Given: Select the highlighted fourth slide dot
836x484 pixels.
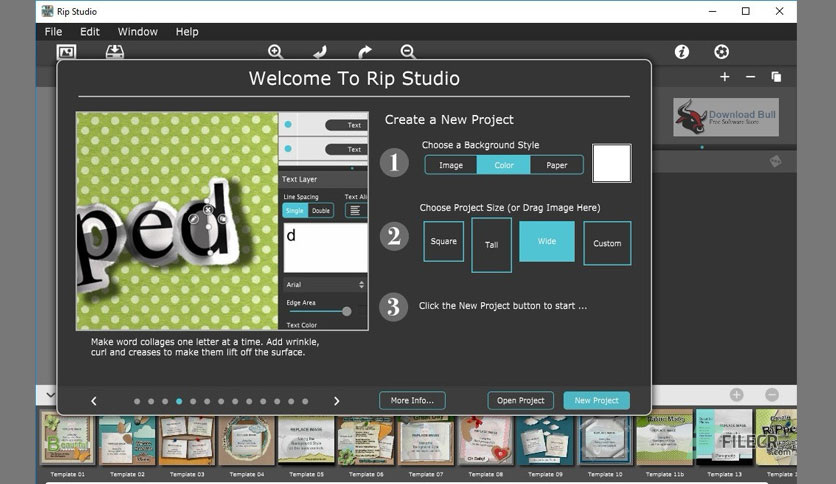Looking at the screenshot, I should [x=179, y=401].
